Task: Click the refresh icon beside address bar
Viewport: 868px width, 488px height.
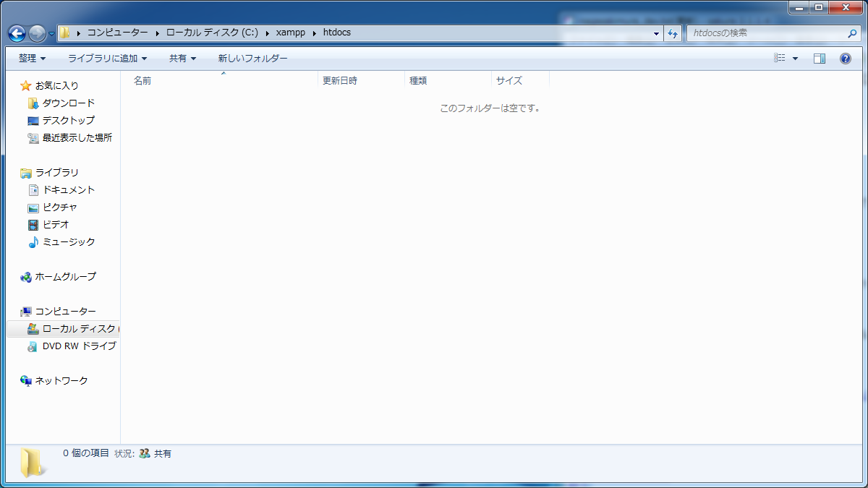Action: click(673, 33)
